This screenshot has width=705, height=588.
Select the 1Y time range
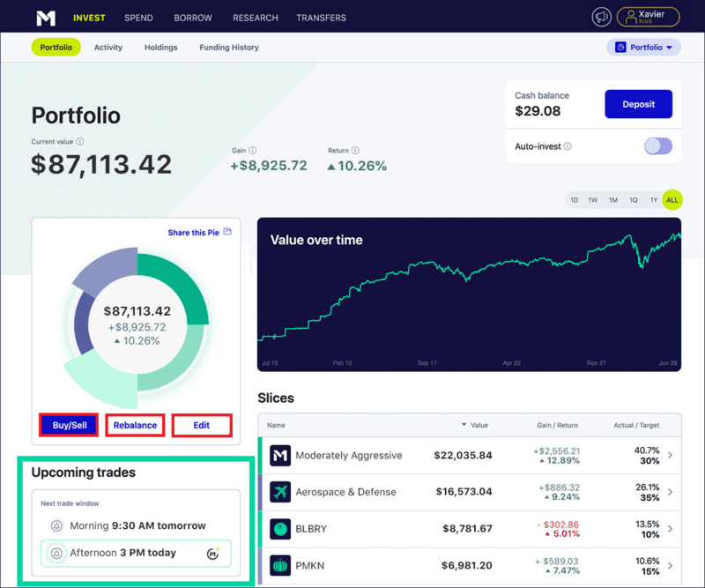654,200
